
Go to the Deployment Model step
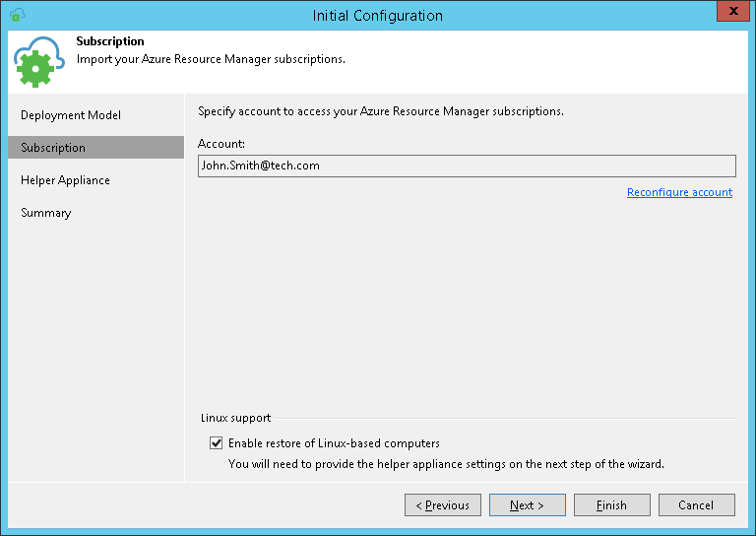71,115
